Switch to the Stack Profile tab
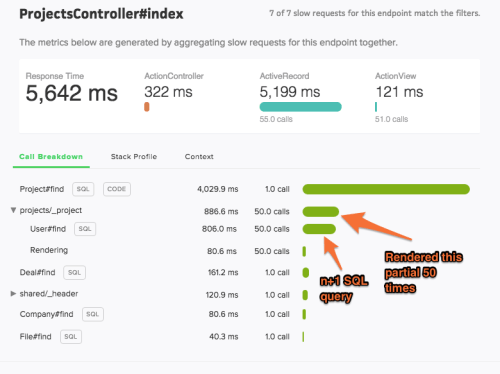The width and height of the screenshot is (500, 374). (x=134, y=157)
